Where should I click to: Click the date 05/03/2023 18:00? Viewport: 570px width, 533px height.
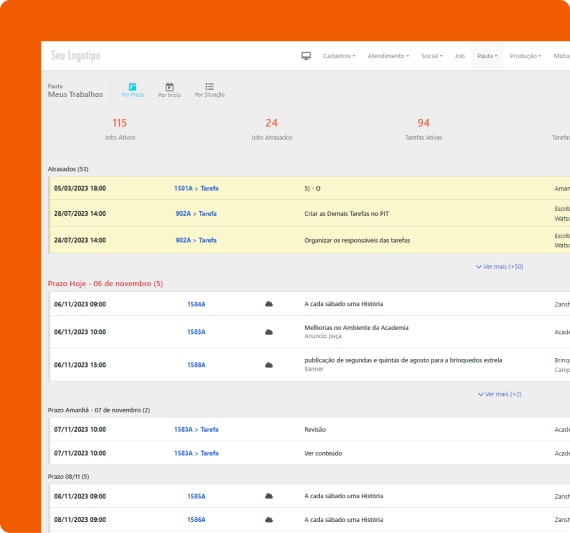pyautogui.click(x=80, y=188)
